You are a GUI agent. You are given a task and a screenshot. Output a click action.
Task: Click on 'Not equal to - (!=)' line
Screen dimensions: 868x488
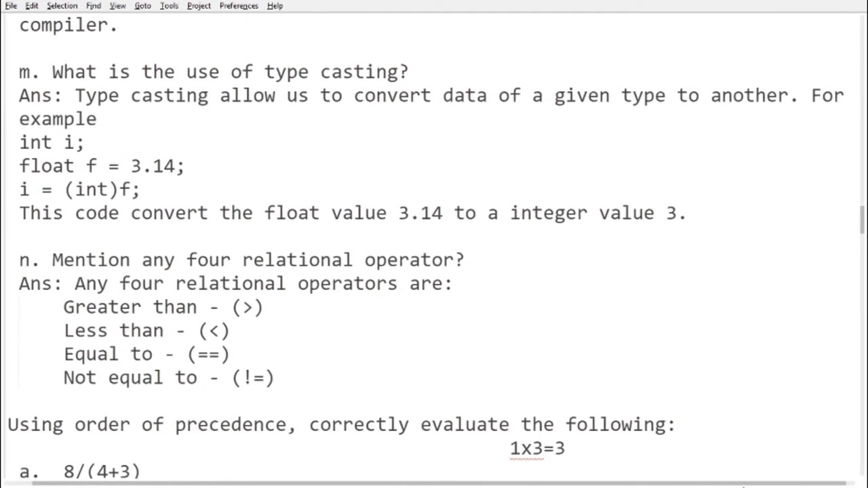coord(169,378)
